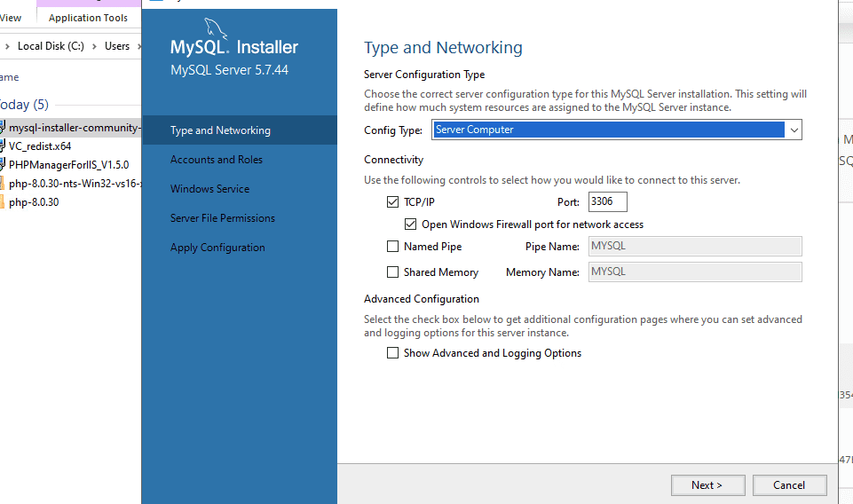The width and height of the screenshot is (853, 504).
Task: Select the mysql-installer-community file icon
Action: 3,127
